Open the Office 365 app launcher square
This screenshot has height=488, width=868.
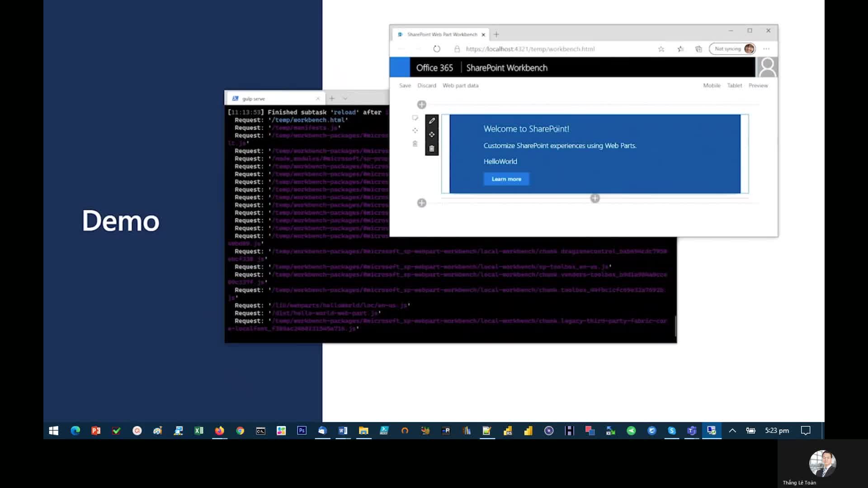[400, 67]
